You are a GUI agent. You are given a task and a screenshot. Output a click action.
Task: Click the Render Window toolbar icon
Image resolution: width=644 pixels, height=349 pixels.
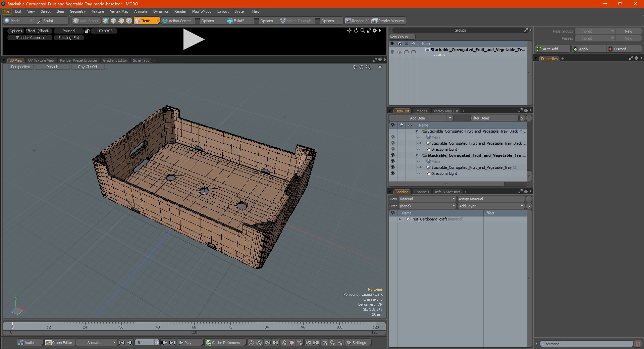coord(375,21)
